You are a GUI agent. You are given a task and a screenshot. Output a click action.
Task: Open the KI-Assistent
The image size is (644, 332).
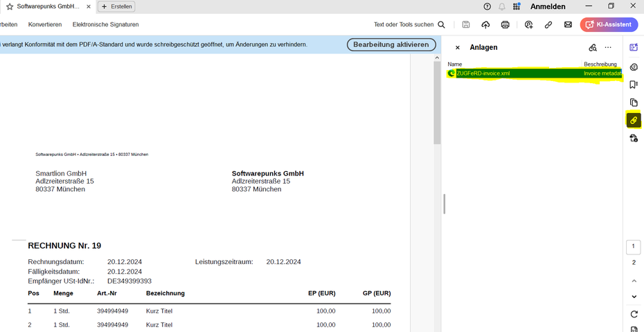click(609, 25)
